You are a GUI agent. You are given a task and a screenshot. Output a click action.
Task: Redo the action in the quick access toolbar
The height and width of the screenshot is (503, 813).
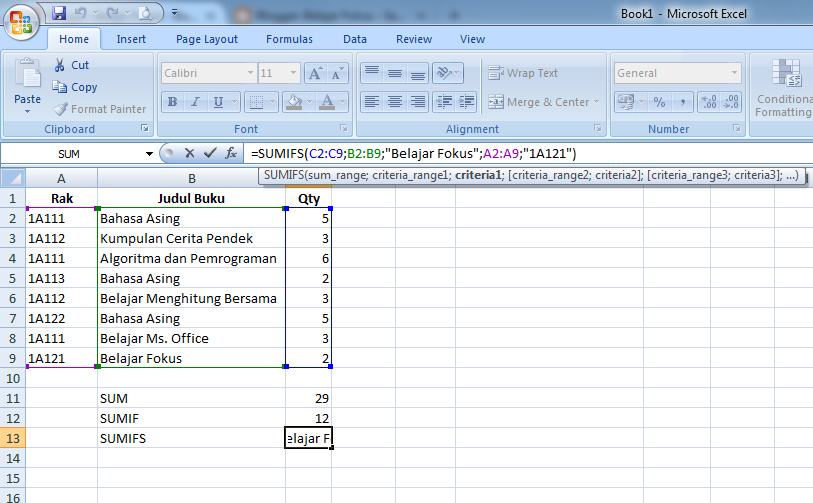113,13
